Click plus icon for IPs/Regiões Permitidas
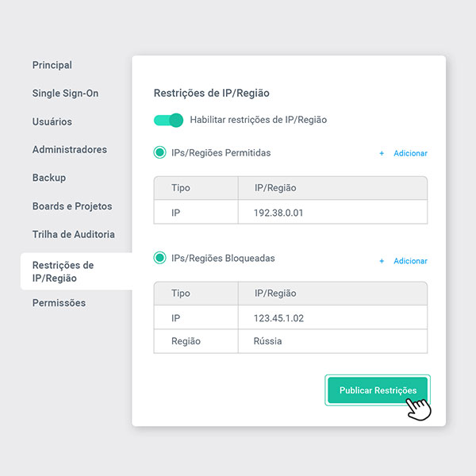This screenshot has width=476, height=476. pos(382,153)
